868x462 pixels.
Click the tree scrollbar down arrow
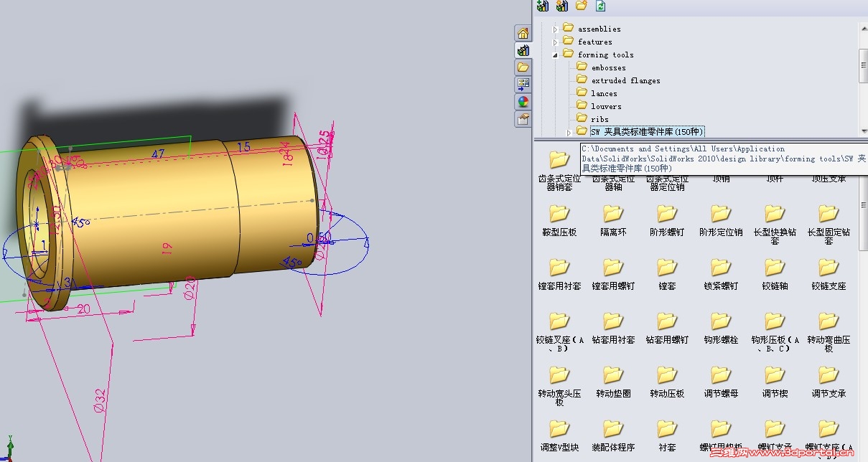tap(863, 132)
